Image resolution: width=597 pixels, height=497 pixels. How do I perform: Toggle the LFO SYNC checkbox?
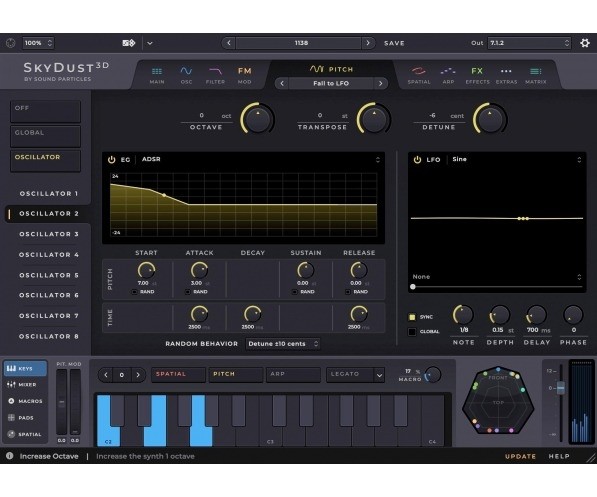coord(412,317)
